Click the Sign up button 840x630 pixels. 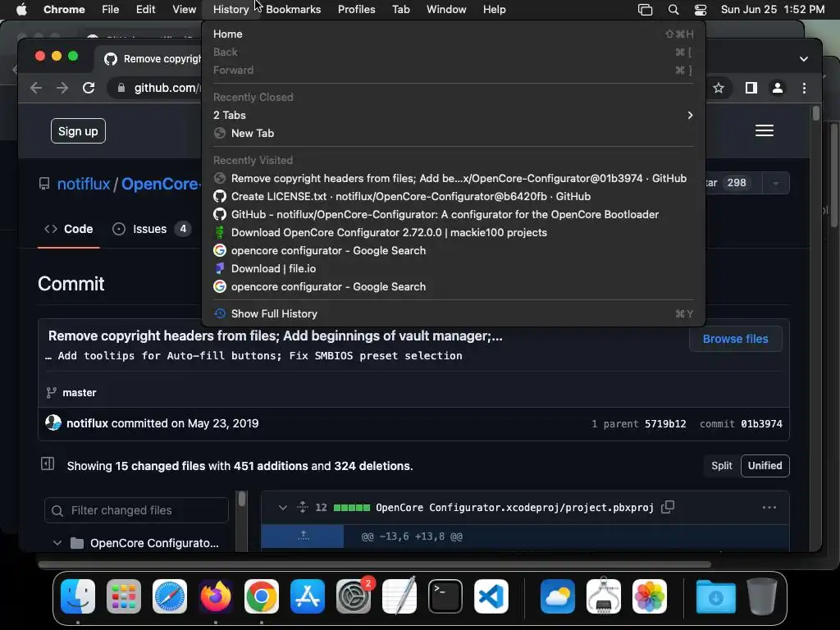pos(78,131)
